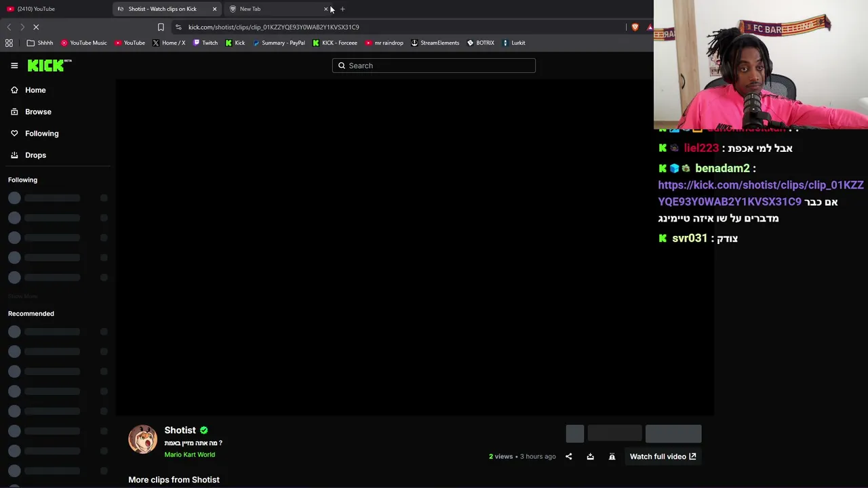The height and width of the screenshot is (488, 868).
Task: Click username benadam2 in chat overlay
Action: tap(722, 168)
